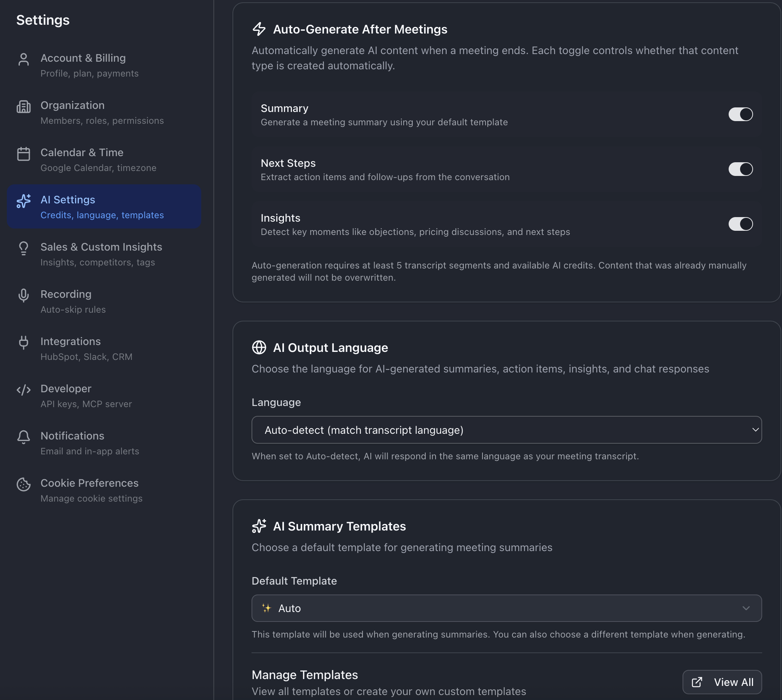The height and width of the screenshot is (700, 782).
Task: Click the lightbulb icon for Sales Insights
Action: (24, 248)
